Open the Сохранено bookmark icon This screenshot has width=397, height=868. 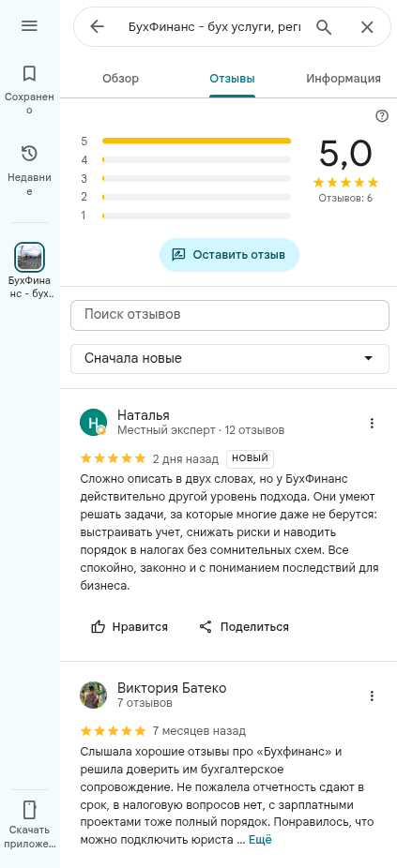29,73
